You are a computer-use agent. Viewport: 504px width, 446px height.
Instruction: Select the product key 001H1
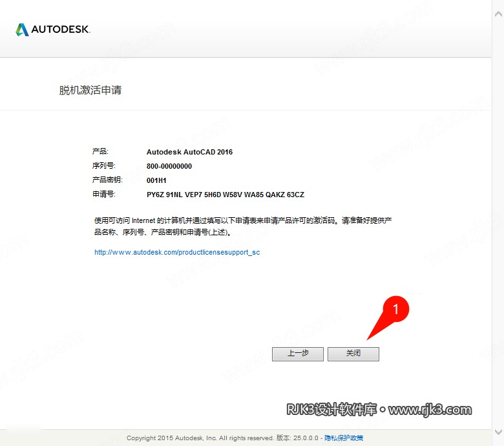(x=156, y=180)
